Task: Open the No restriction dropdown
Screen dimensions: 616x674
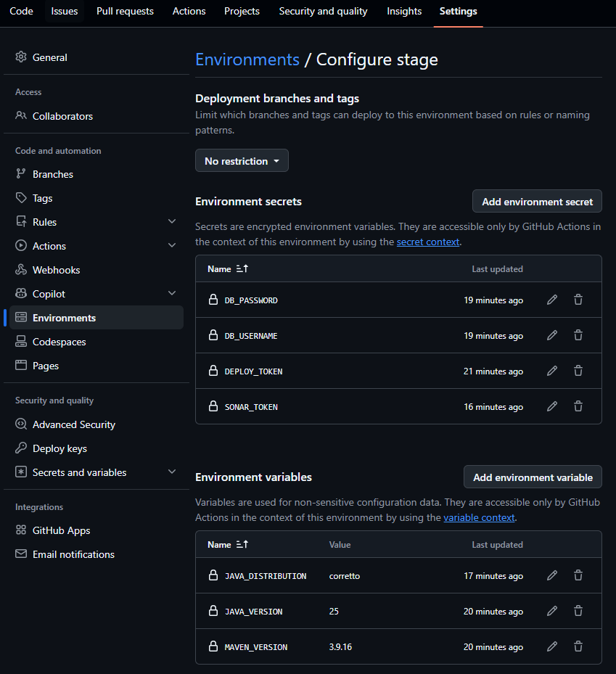Action: tap(242, 161)
